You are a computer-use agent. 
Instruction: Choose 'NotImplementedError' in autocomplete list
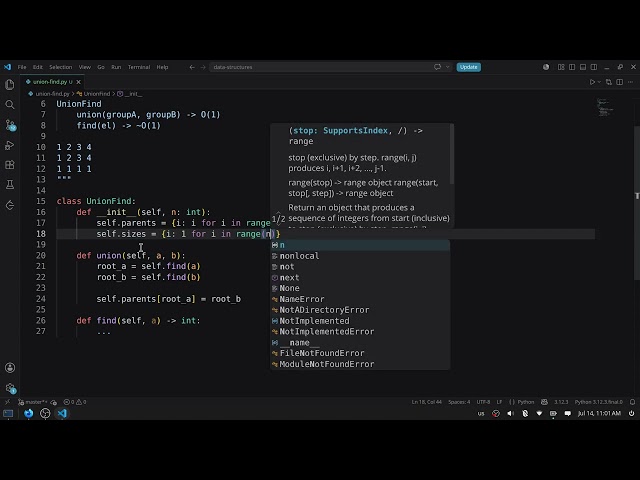click(360, 331)
